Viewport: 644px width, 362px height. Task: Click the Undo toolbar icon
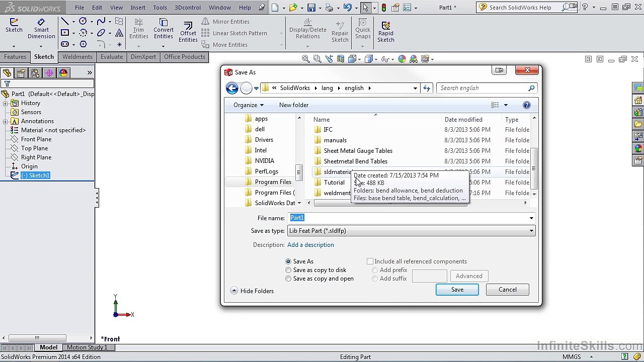click(347, 8)
